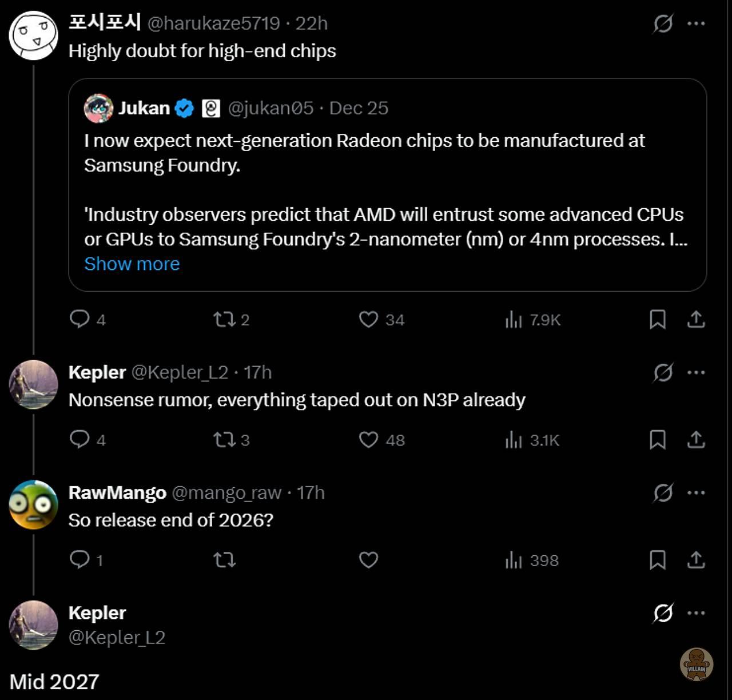This screenshot has height=700, width=732.
Task: Open more options on RawMango's post
Action: (696, 492)
